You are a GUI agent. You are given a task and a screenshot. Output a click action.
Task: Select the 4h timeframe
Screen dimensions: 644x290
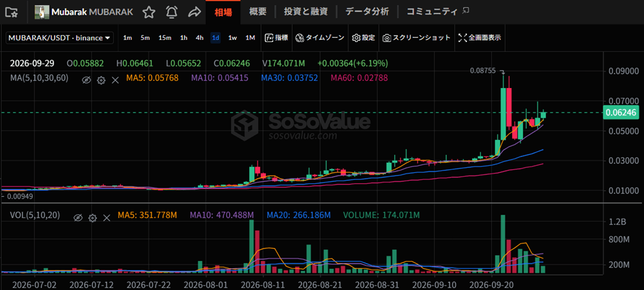pyautogui.click(x=200, y=38)
